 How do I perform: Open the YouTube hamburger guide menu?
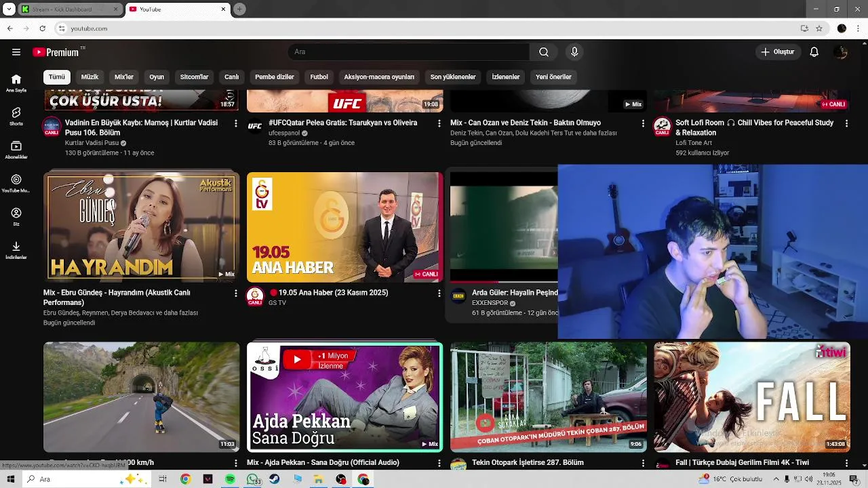(16, 52)
